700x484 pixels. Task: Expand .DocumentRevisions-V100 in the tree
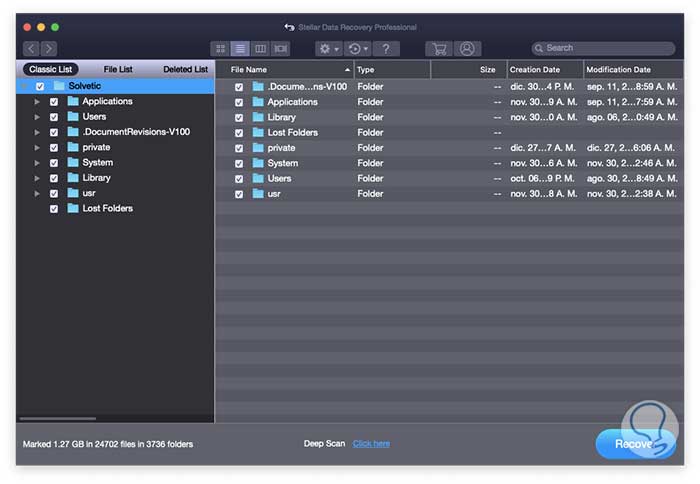[x=37, y=132]
